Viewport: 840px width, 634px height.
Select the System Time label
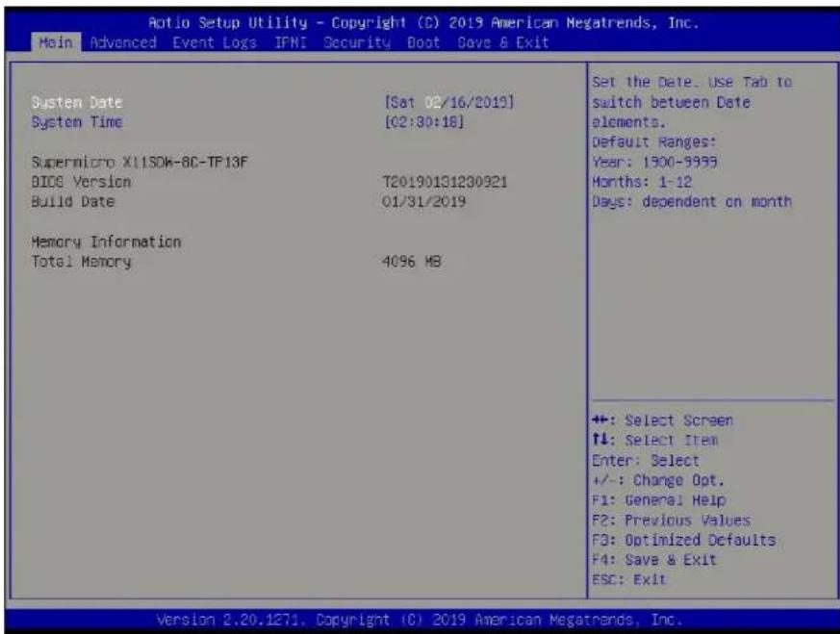coord(77,122)
